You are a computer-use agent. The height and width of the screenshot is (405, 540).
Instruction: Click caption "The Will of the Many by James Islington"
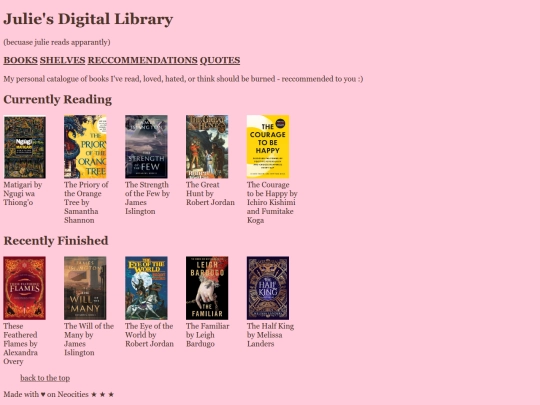(x=89, y=339)
